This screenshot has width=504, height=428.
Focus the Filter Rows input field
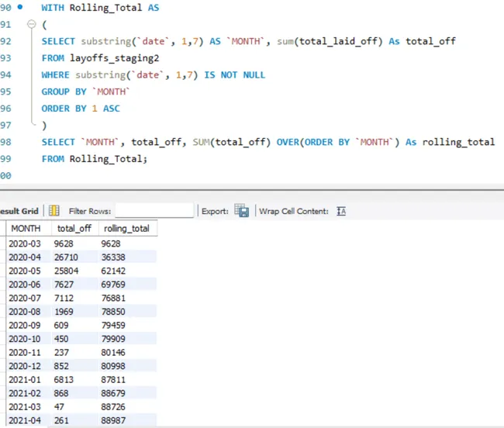154,211
